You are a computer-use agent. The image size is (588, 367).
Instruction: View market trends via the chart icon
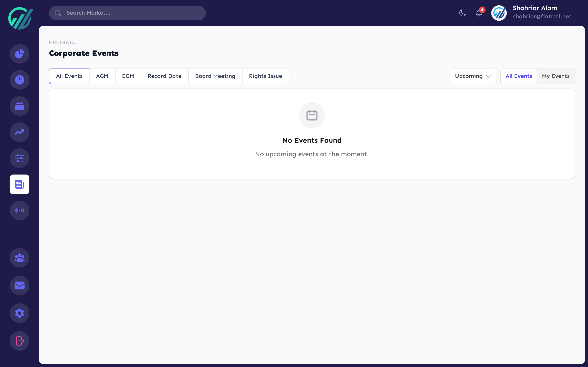pos(19,132)
